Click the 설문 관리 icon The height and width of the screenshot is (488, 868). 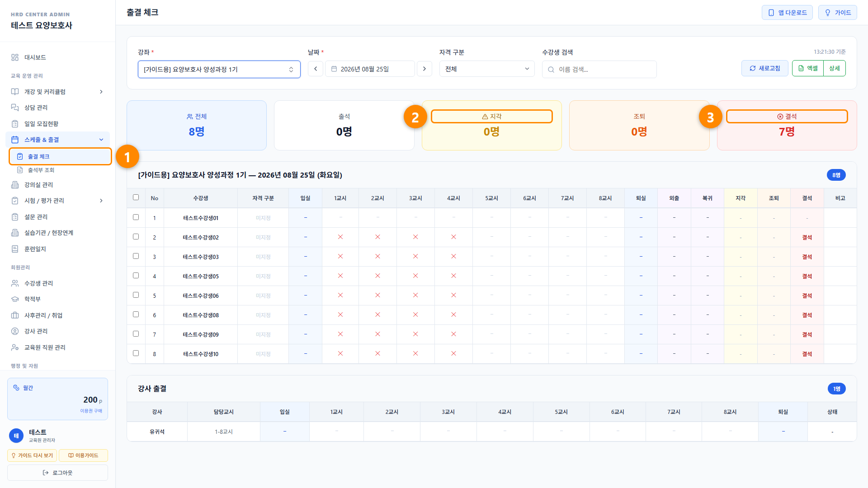point(15,217)
